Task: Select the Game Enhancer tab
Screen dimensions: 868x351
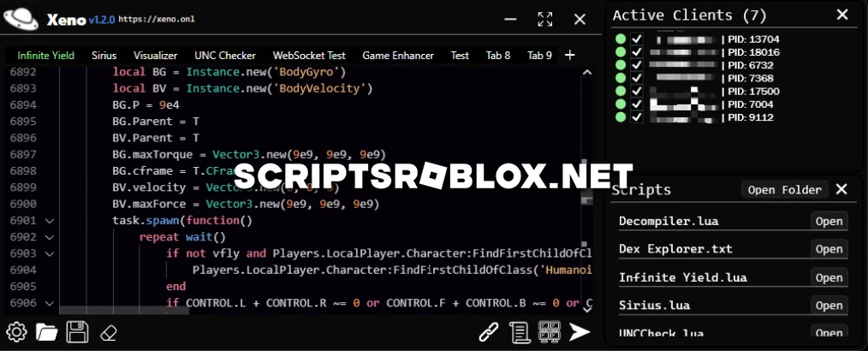Action: 398,56
